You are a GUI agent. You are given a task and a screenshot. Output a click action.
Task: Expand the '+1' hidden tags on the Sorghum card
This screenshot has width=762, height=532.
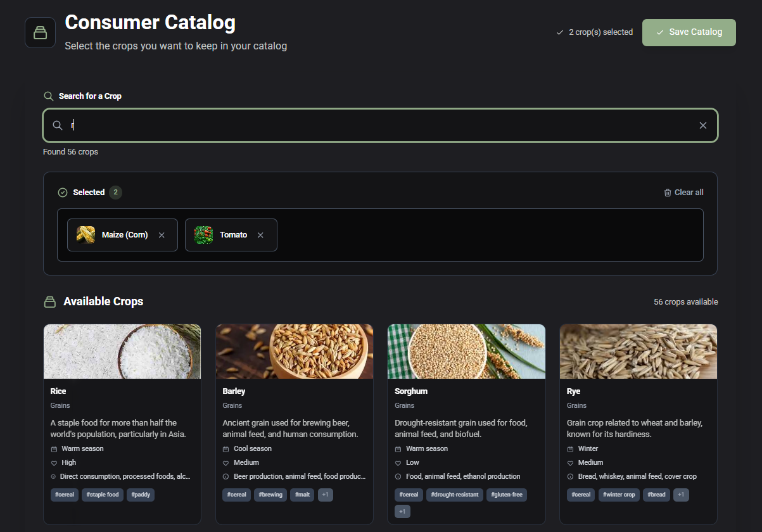click(x=402, y=510)
